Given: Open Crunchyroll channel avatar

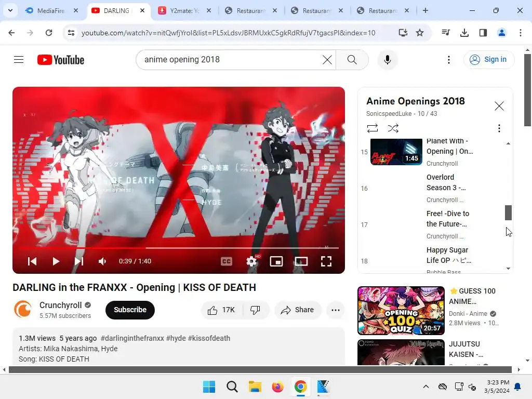Looking at the screenshot, I should tap(23, 310).
